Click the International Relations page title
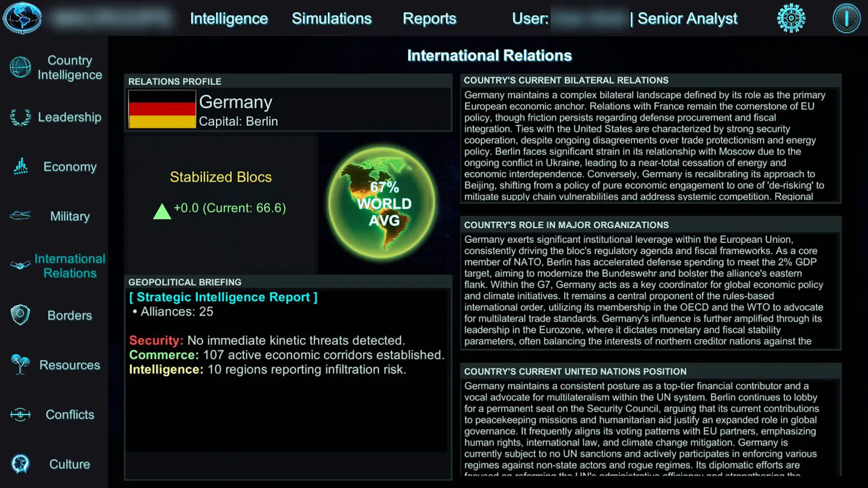868x488 pixels. tap(489, 56)
